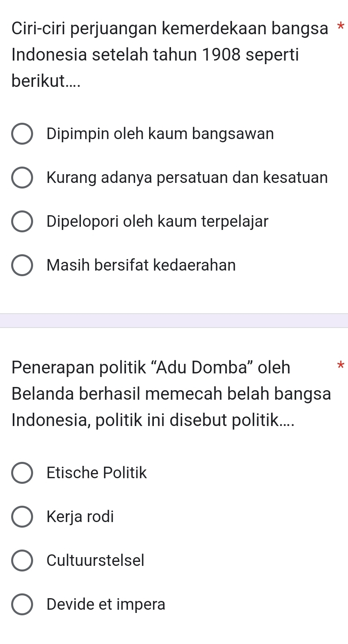This screenshot has height=644, width=348.
Task: Click the red asterisk beside the Adu Domba question
Action: tap(340, 365)
